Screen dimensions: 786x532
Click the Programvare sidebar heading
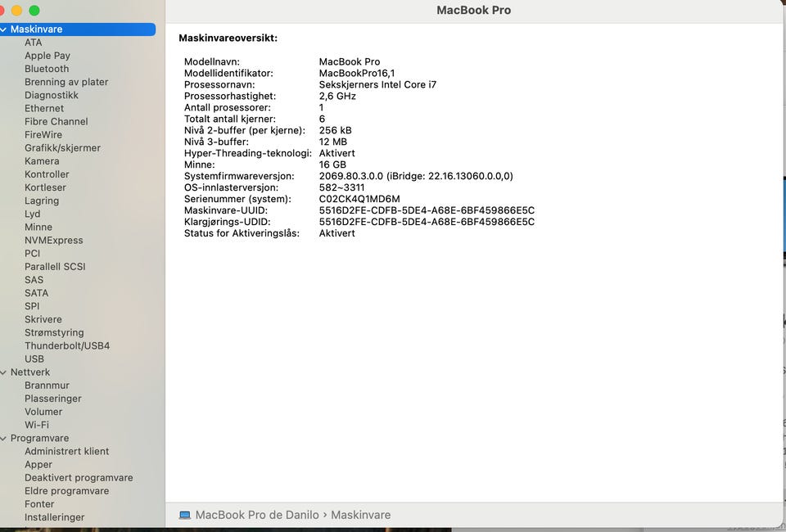(39, 439)
